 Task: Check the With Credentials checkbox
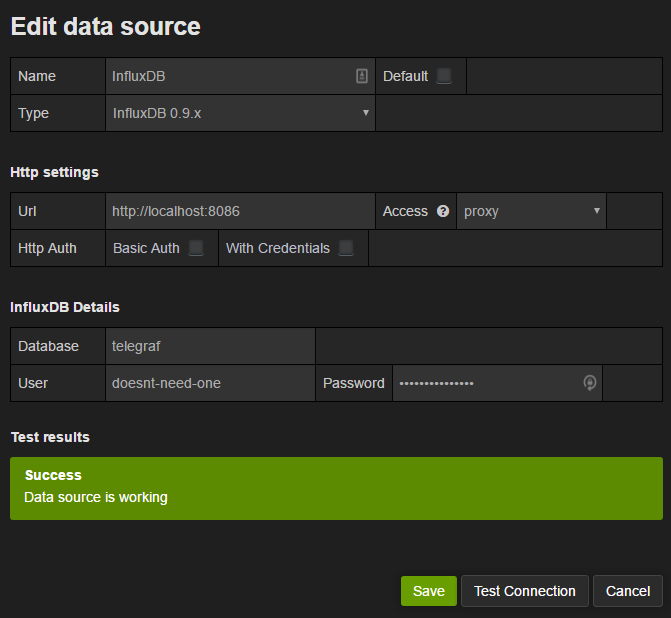[346, 248]
